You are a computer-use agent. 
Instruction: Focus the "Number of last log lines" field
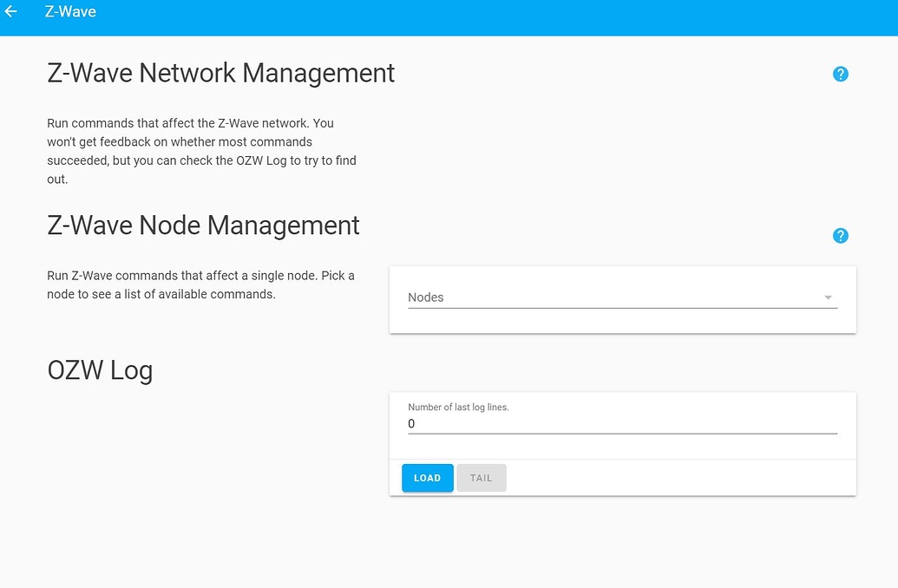621,423
